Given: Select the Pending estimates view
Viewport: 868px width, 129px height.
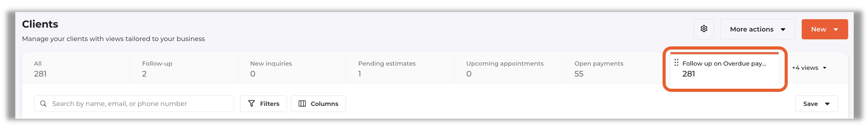Looking at the screenshot, I should tap(400, 68).
